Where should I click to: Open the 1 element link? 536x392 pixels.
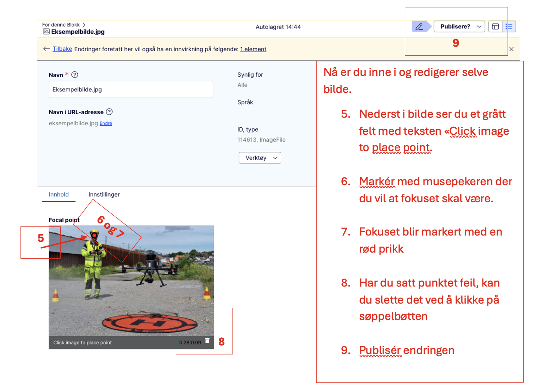tap(253, 49)
